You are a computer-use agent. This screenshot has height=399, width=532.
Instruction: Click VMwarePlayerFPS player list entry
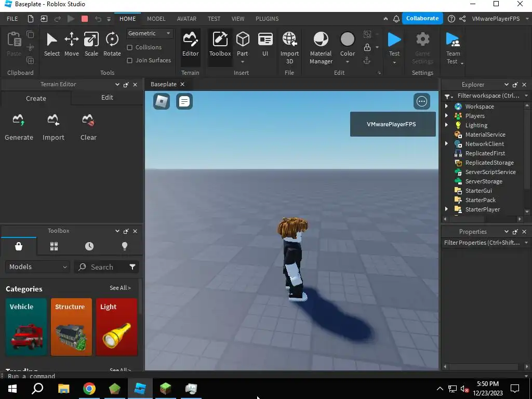[393, 124]
